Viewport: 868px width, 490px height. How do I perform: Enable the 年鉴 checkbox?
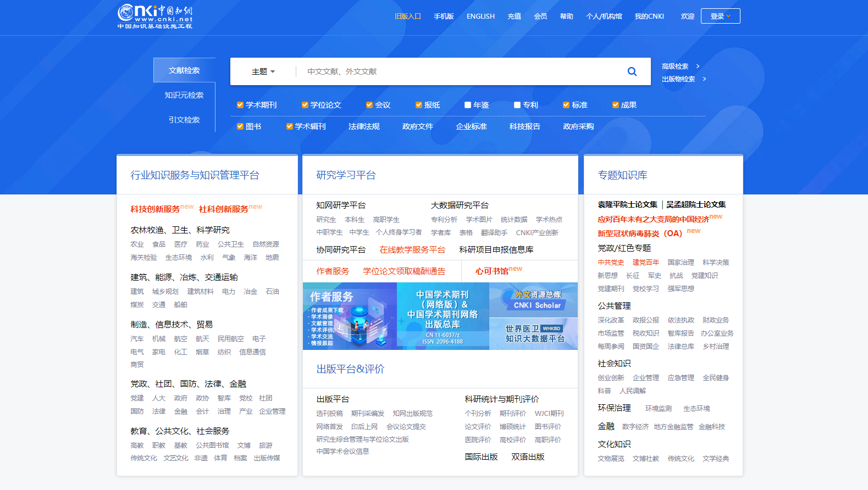468,105
